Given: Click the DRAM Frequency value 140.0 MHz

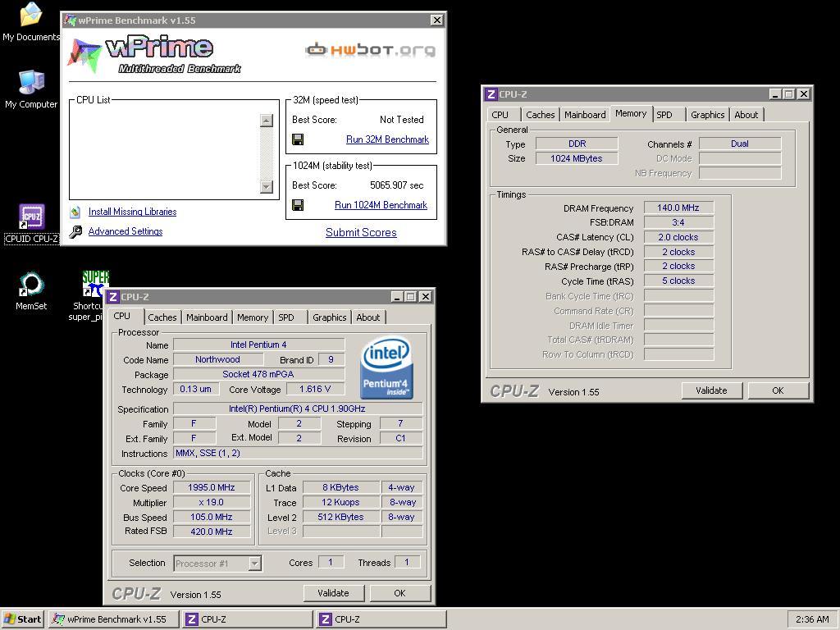Looking at the screenshot, I should click(678, 208).
